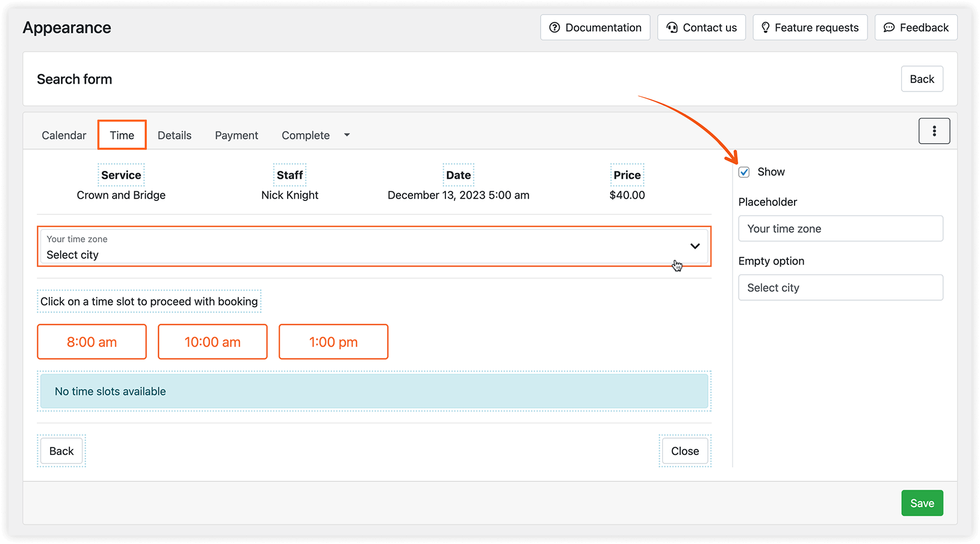980x544 pixels.
Task: Choose the 8:00 am time slot
Action: pos(92,342)
